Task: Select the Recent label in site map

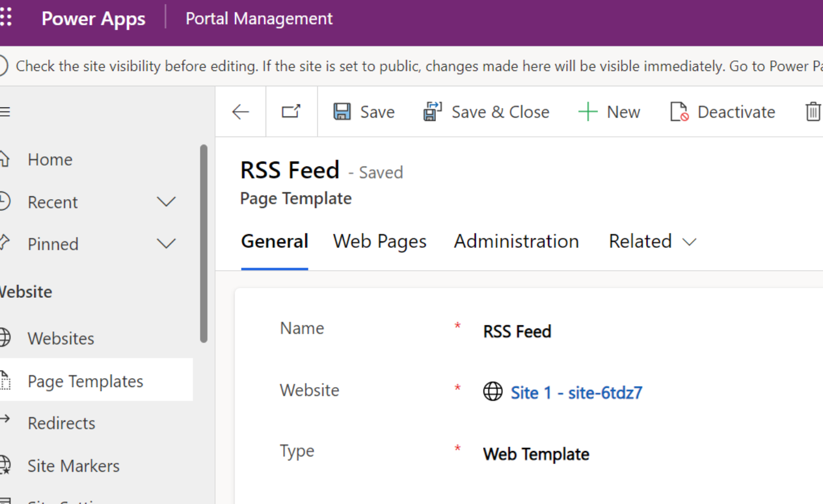Action: pyautogui.click(x=52, y=202)
